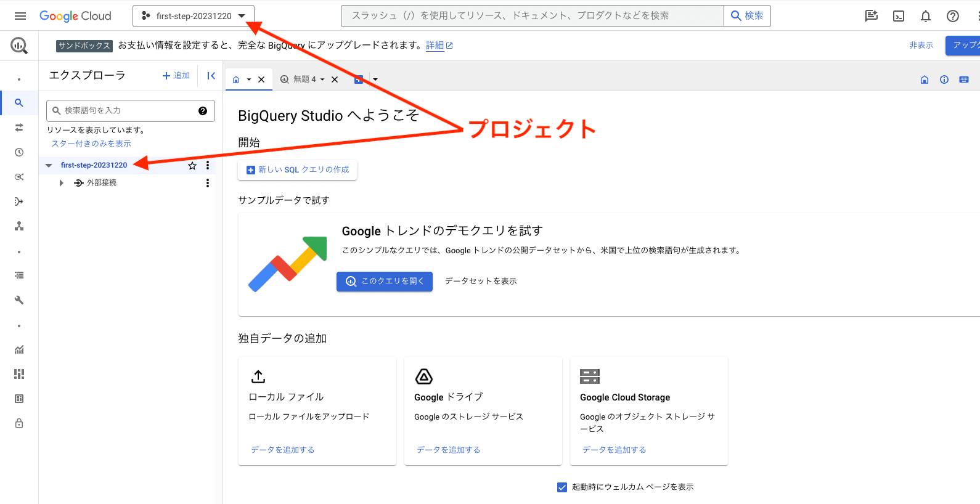Screen dimensions: 980x504
Task: Open the main navigation hamburger menu
Action: [20, 16]
